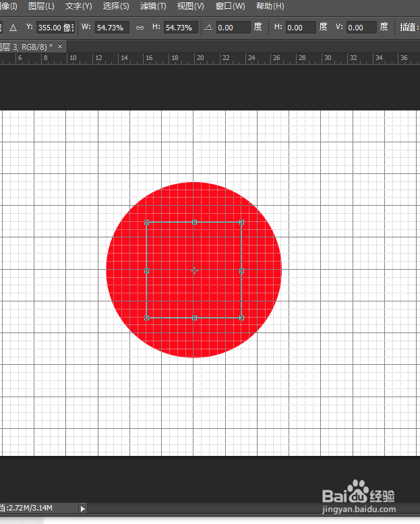
Task: Click the middle-left transform handle
Action: 146,270
